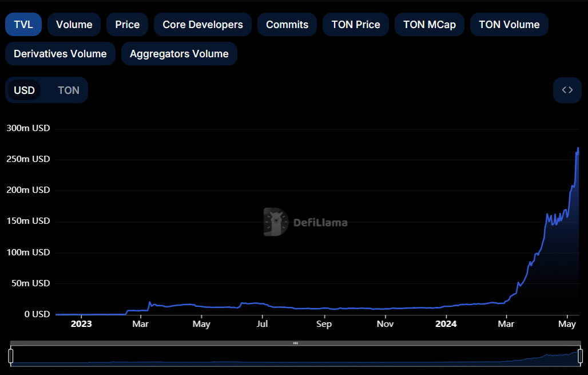
Task: Turn on Derivatives Volume metric
Action: pyautogui.click(x=60, y=54)
